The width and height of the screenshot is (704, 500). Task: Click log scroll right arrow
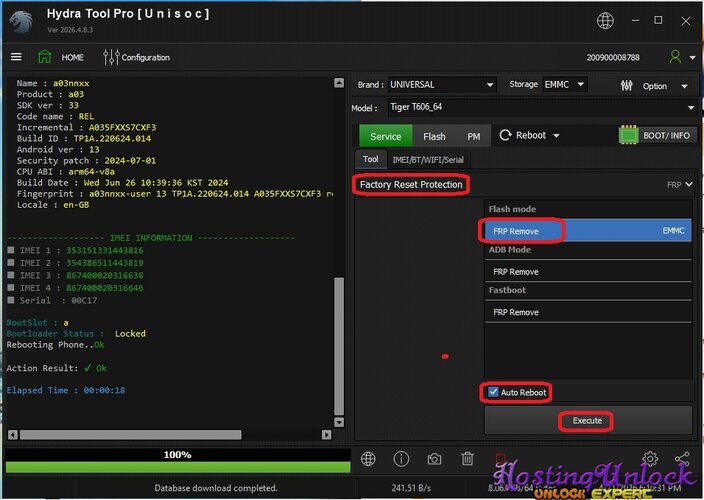[x=326, y=434]
